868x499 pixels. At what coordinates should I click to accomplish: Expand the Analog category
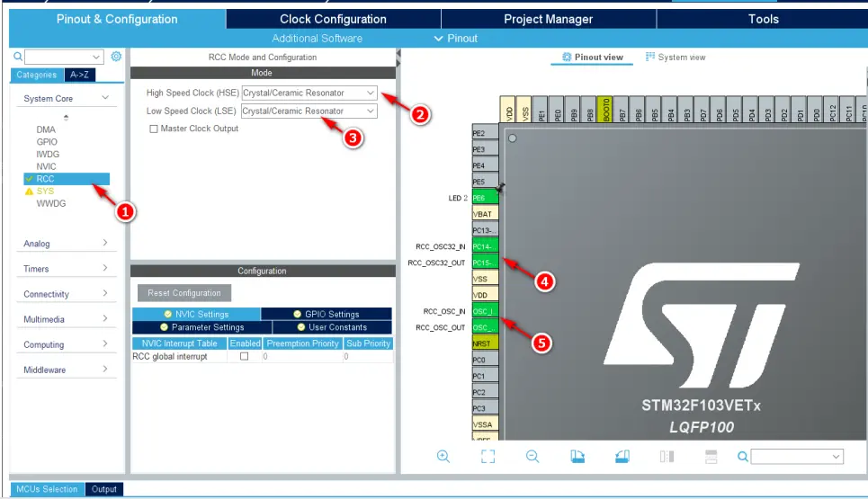105,243
